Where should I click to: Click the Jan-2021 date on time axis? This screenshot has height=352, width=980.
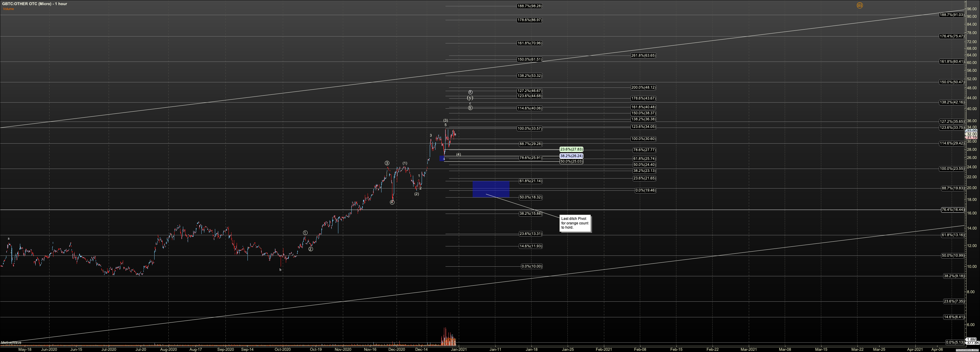click(459, 349)
